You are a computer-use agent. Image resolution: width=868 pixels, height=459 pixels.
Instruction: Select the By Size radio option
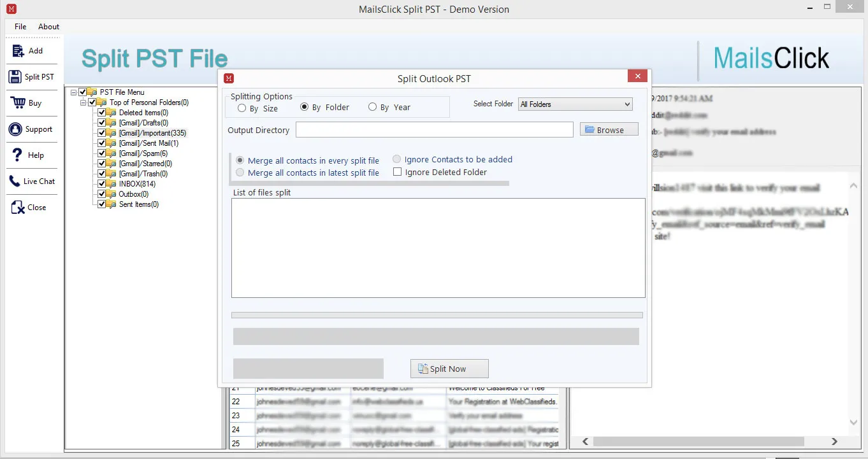(242, 108)
